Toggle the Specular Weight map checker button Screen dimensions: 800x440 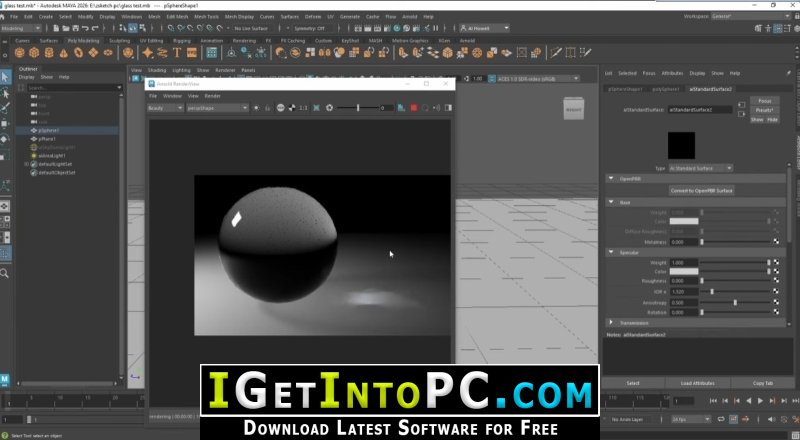[776, 262]
